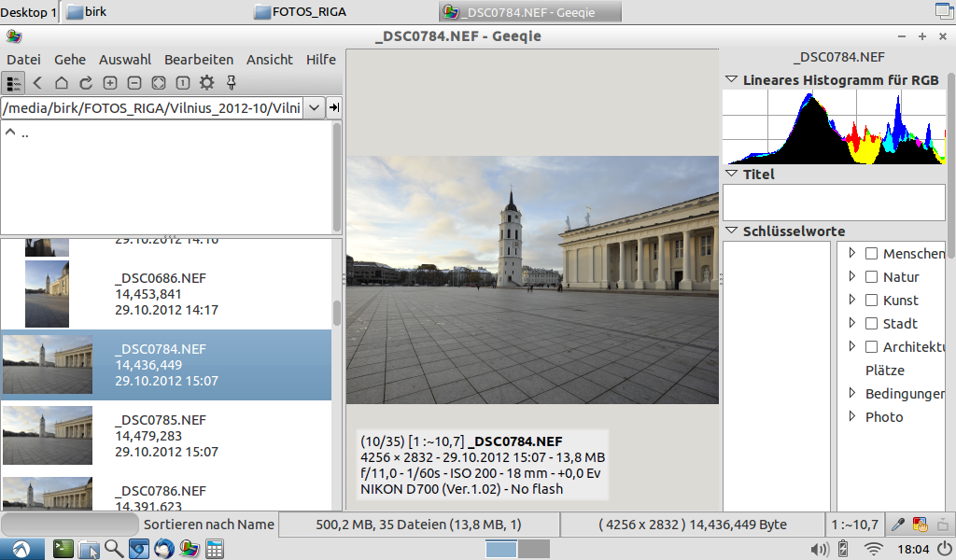
Task: Collapse the Lineares Histogramm für RGB section
Action: 732,80
